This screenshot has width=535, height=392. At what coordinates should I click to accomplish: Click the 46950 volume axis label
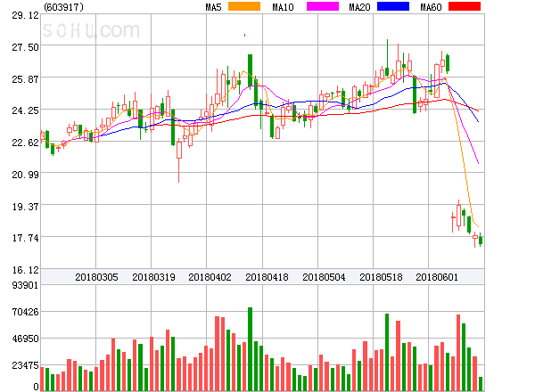(x=26, y=339)
